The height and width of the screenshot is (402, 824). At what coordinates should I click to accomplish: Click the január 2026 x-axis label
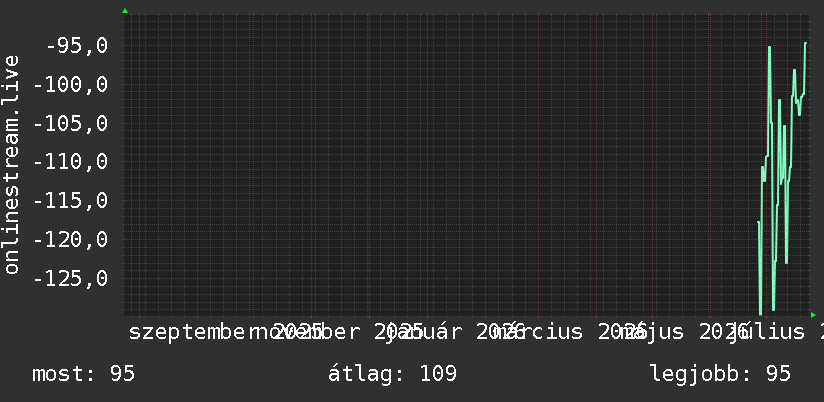click(x=455, y=332)
